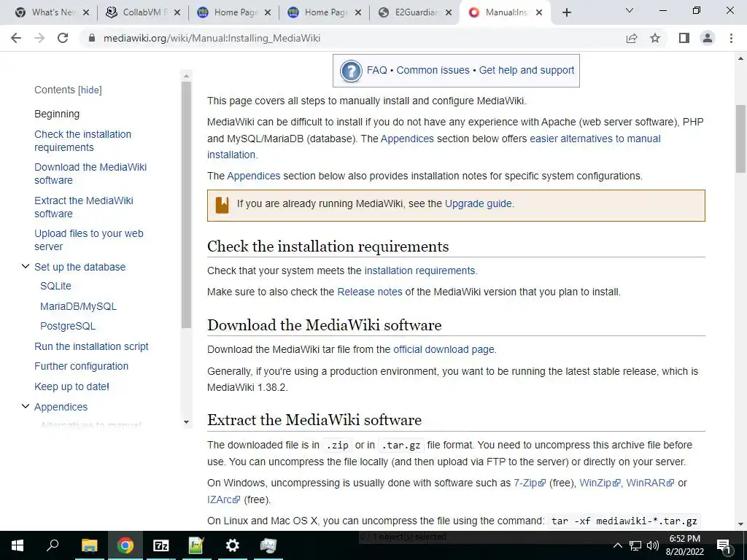
Task: Click the orange bookmark note icon
Action: click(222, 205)
